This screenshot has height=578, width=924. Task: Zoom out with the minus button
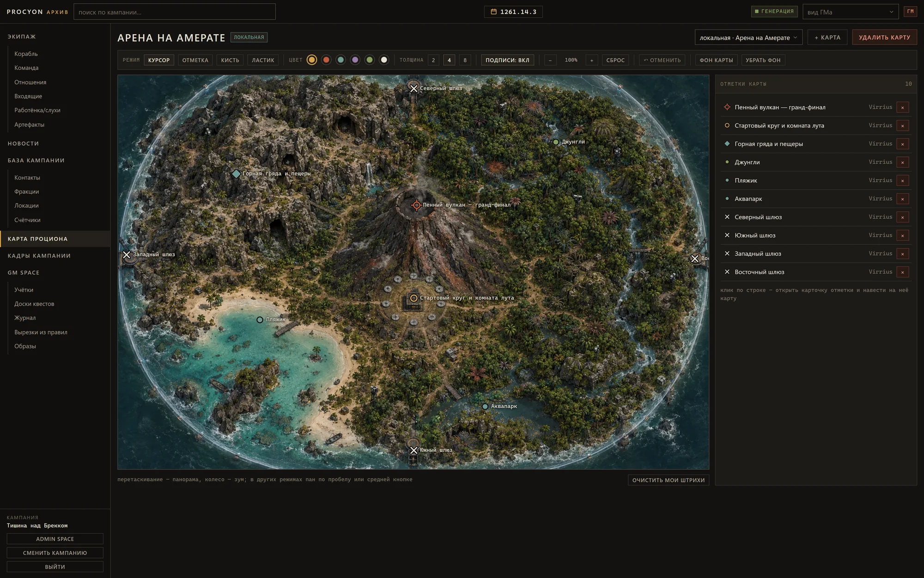[x=550, y=60]
